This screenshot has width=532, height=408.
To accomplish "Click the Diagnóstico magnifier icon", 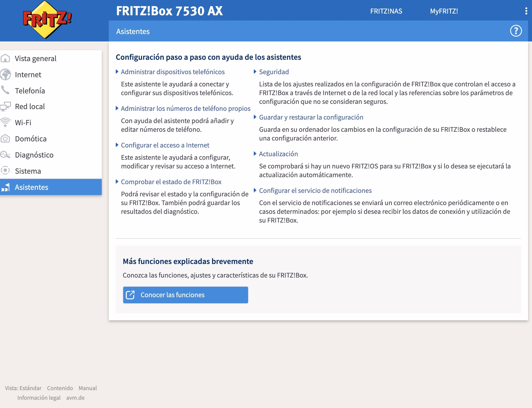I will tap(5, 154).
